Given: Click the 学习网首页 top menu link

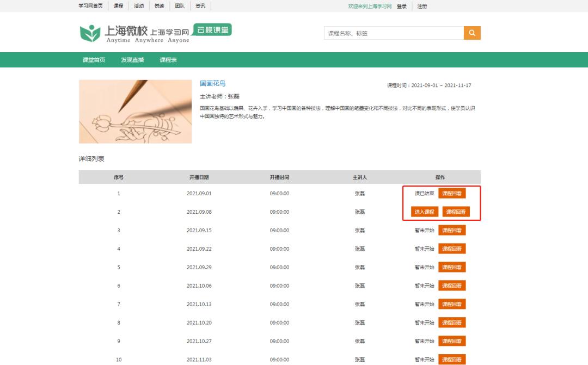Looking at the screenshot, I should click(x=91, y=6).
